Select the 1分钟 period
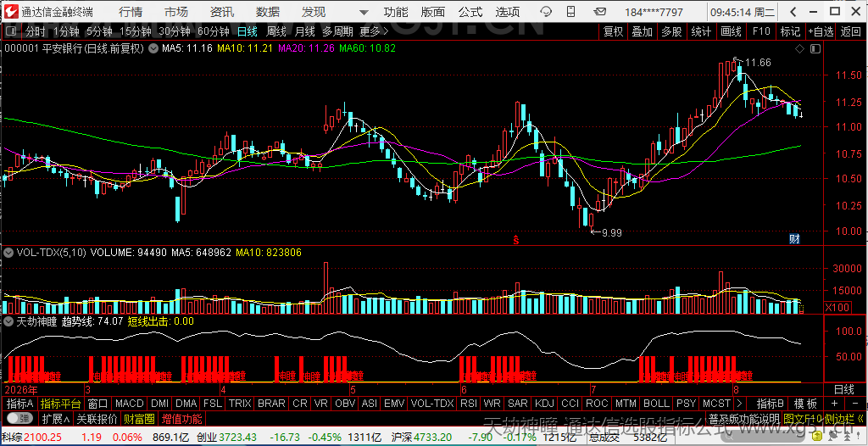The width and height of the screenshot is (868, 446). click(66, 31)
